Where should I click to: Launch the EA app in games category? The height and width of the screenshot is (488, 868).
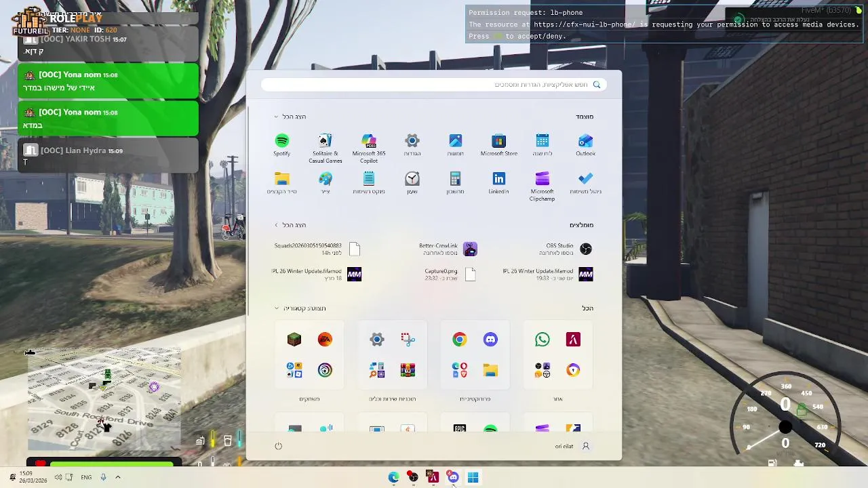[x=325, y=340]
